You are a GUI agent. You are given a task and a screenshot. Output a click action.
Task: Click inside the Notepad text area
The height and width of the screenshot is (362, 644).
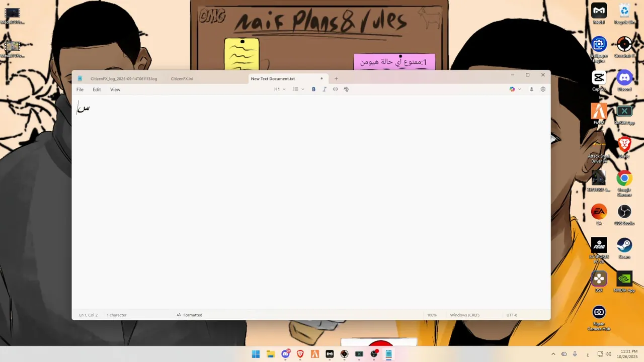[311, 201]
